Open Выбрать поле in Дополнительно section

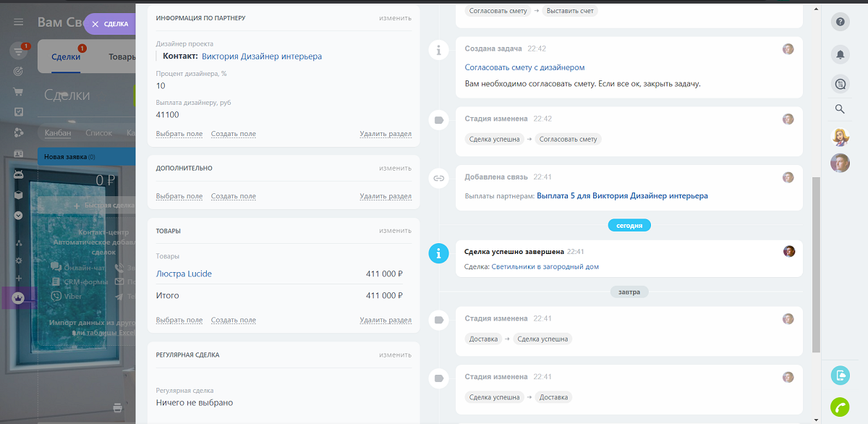click(x=179, y=196)
